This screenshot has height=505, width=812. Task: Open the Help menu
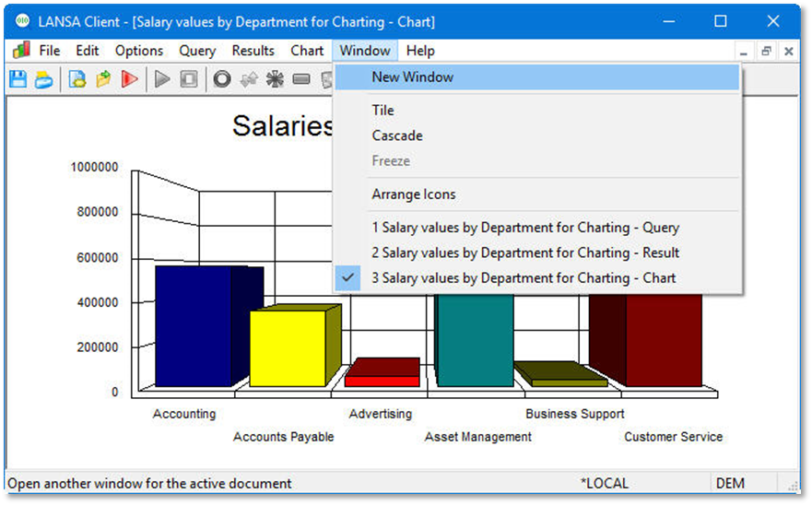pos(420,51)
